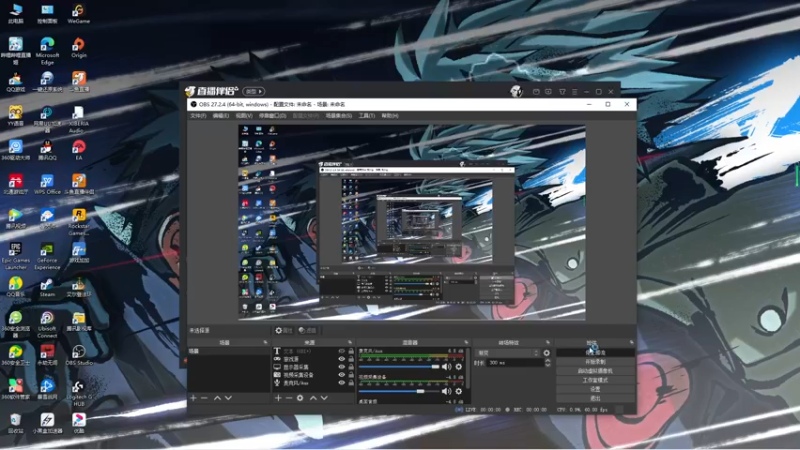Image resolution: width=800 pixels, height=450 pixels.
Task: Open Microsoft Edge desktop shortcut
Action: 47,51
